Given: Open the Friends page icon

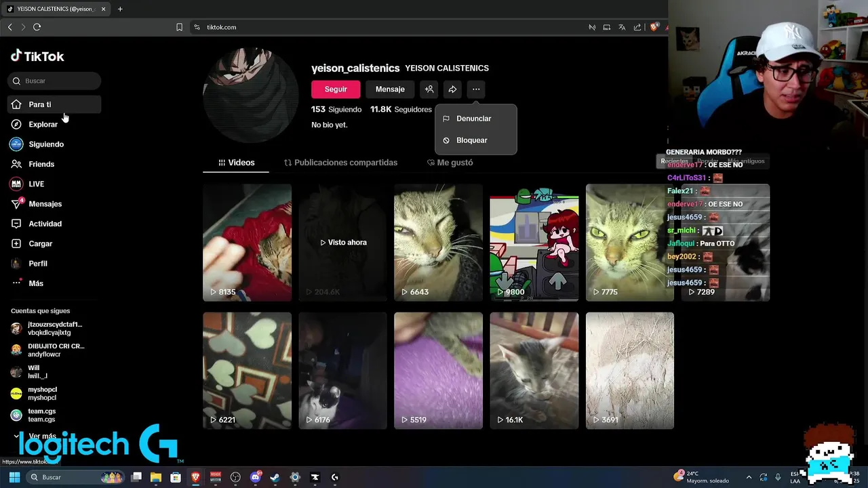Looking at the screenshot, I should coord(16,164).
